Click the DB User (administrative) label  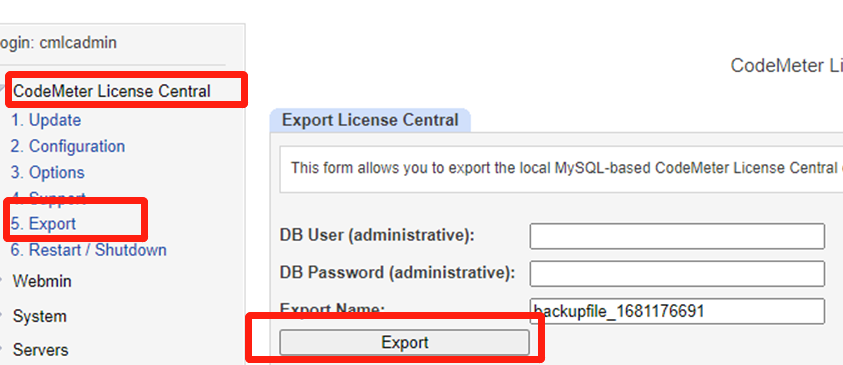click(x=377, y=235)
